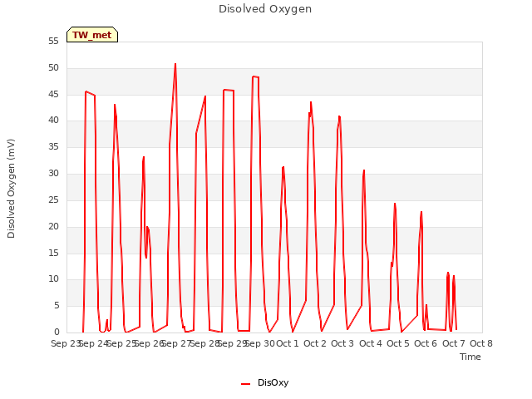
Task: Click the TW_met station label
Action: (92, 35)
